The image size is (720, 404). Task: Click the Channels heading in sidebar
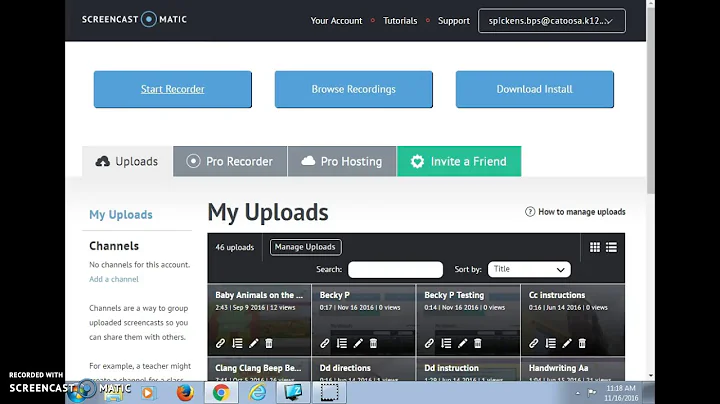pyautogui.click(x=114, y=246)
